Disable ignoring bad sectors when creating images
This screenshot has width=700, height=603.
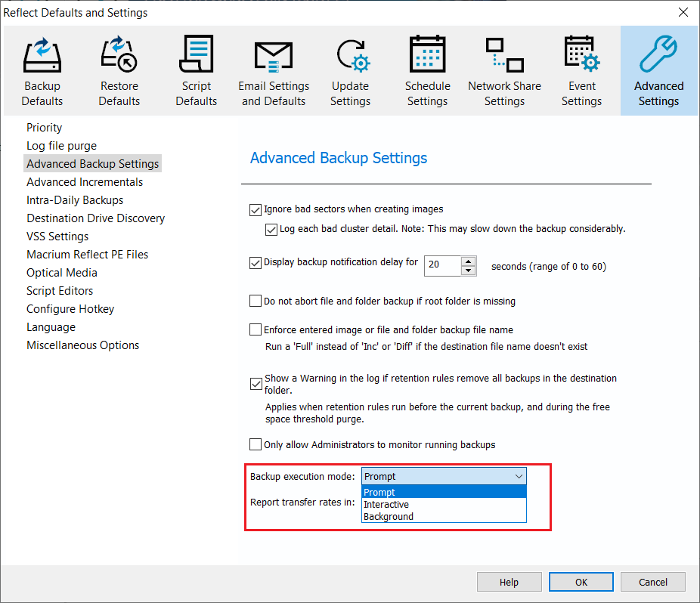coord(256,209)
